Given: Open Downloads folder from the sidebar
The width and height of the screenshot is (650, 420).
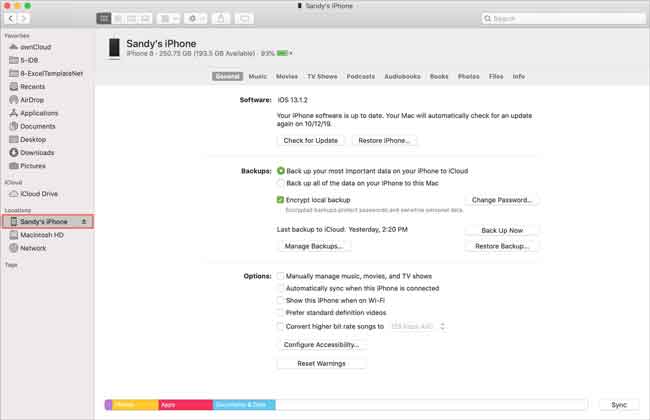Looking at the screenshot, I should [x=37, y=153].
